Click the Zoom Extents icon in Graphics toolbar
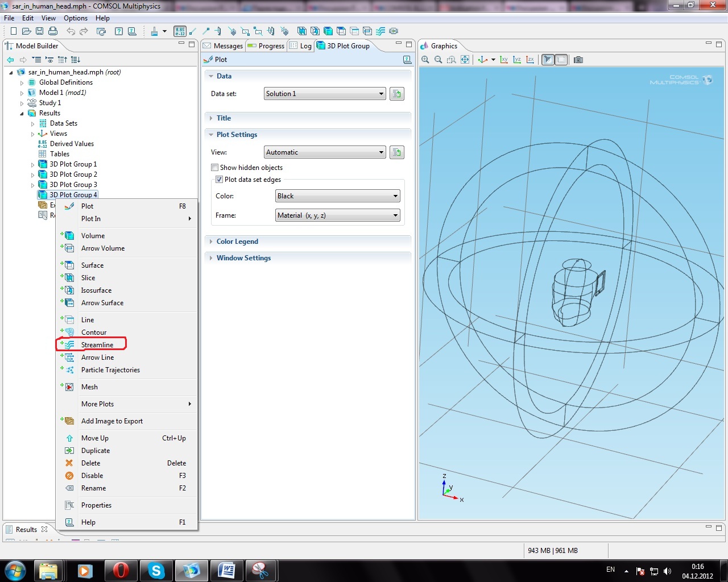 [x=465, y=60]
